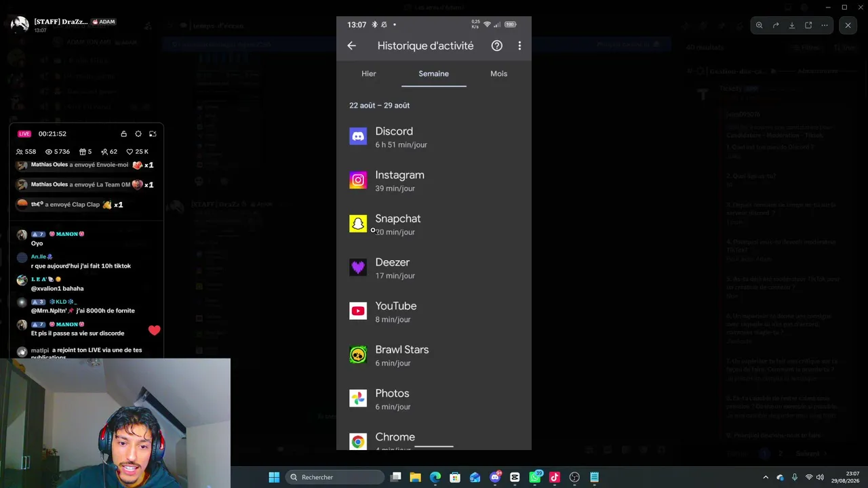Image resolution: width=868 pixels, height=488 pixels.
Task: Click 'Et pis il passe sa vie sur discorde' message
Action: pyautogui.click(x=77, y=333)
